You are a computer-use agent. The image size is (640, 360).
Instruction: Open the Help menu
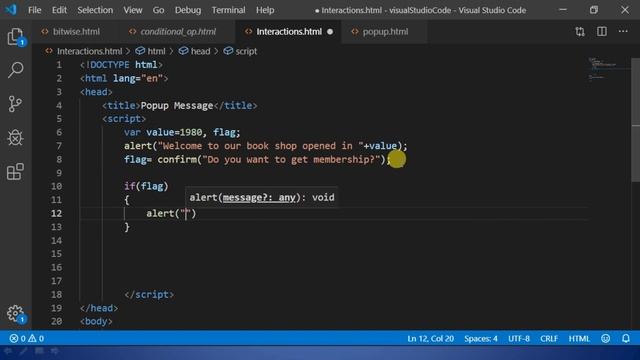coord(265,10)
